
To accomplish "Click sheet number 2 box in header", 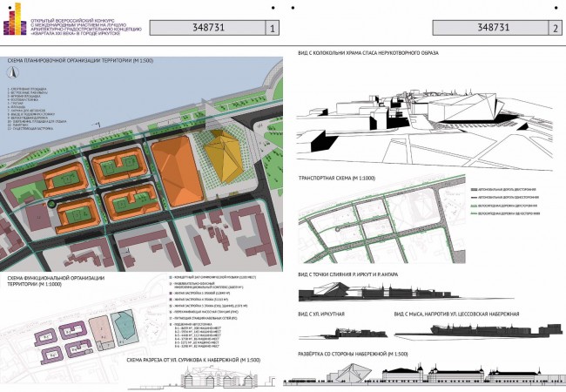I will [556, 28].
